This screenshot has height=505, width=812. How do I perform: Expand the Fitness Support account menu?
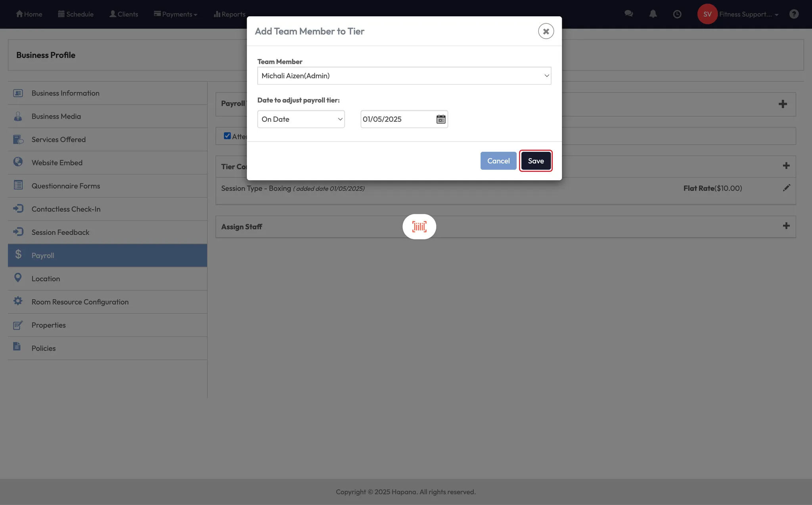point(749,14)
